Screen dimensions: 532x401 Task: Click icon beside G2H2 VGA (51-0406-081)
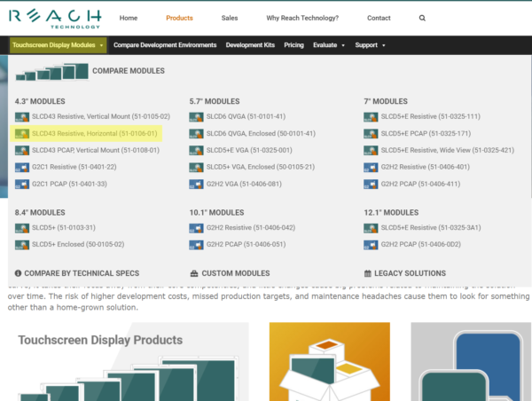[197, 184]
